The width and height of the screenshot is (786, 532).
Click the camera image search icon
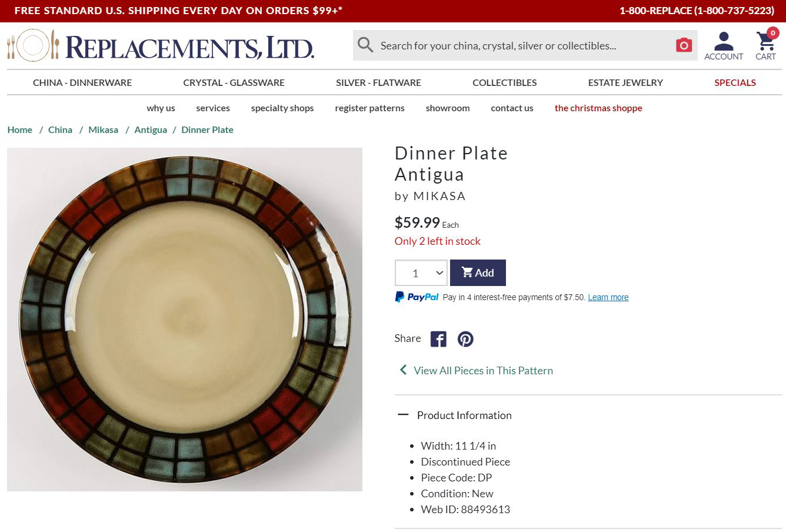point(684,45)
